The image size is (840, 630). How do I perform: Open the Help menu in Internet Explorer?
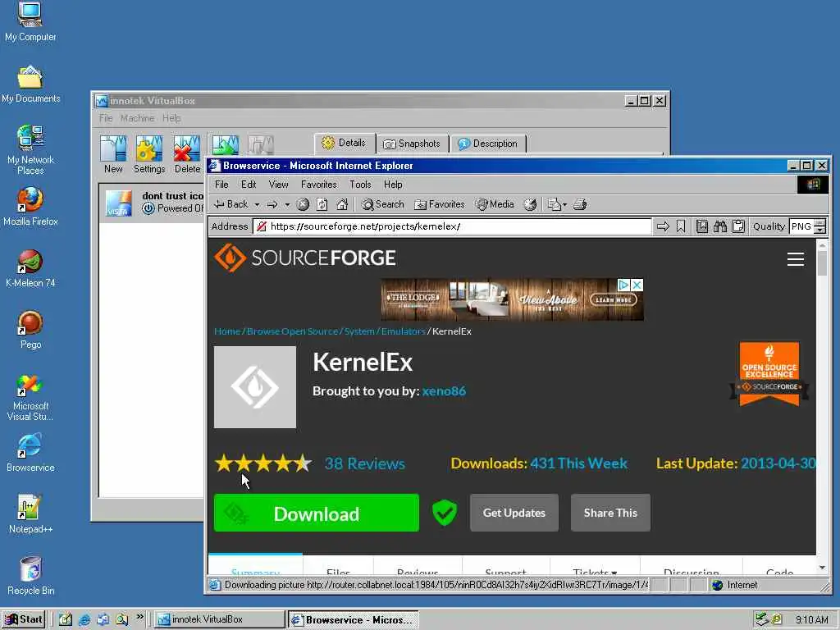click(393, 185)
